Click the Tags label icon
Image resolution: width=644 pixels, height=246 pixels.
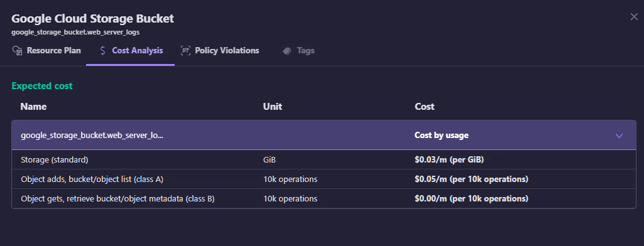click(287, 51)
